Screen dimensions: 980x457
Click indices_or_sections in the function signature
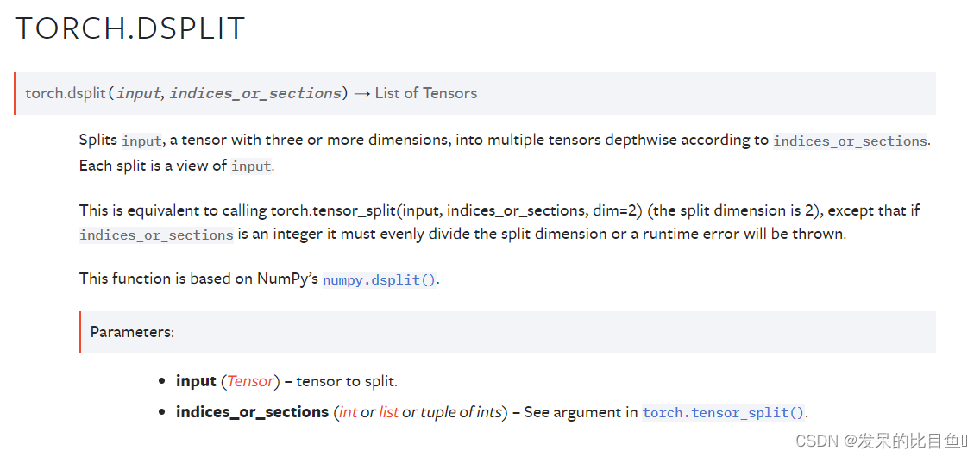pos(255,94)
